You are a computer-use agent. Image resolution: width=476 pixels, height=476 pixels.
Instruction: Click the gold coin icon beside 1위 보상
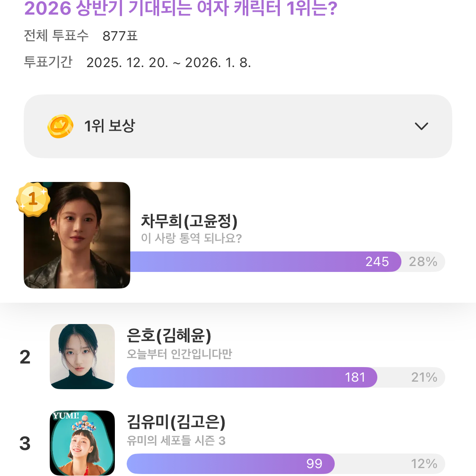point(60,126)
